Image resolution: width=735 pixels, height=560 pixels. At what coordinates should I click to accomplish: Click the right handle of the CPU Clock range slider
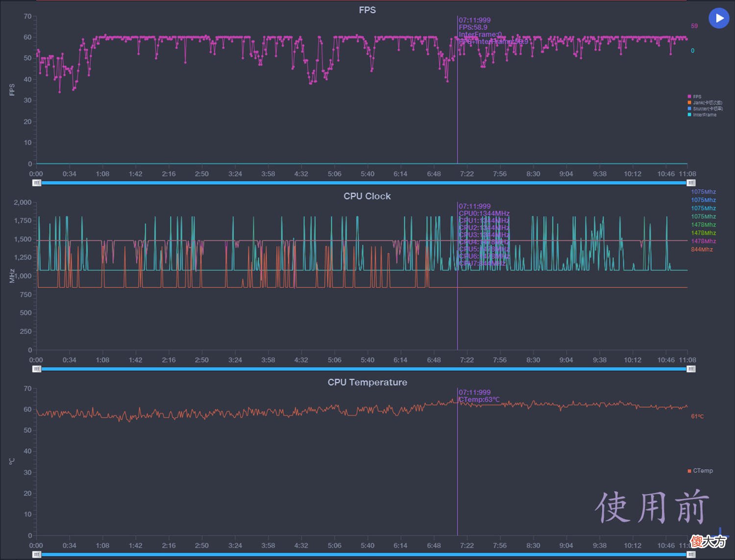(x=691, y=369)
